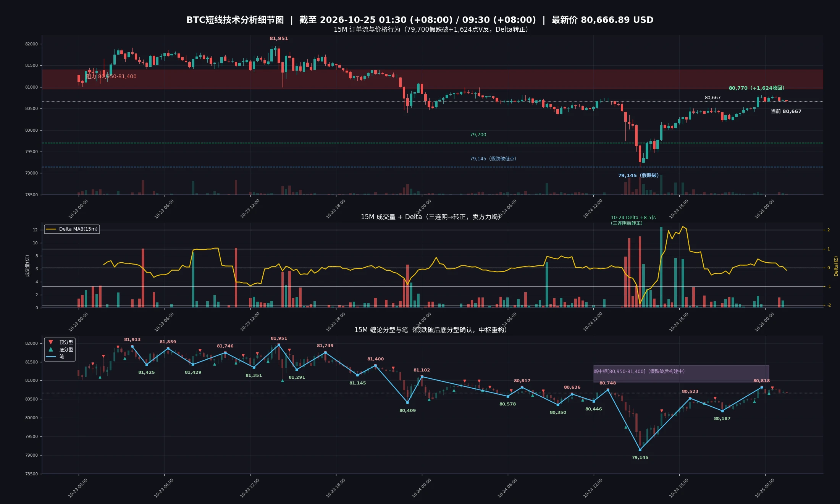Click the 80,578 pivot label

click(508, 404)
